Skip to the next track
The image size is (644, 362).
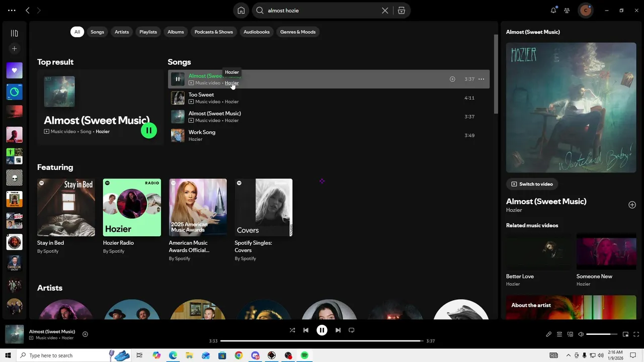pos(338,330)
